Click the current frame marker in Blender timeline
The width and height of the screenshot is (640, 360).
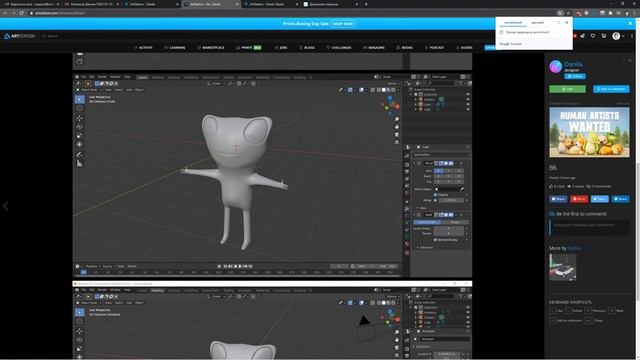point(83,272)
